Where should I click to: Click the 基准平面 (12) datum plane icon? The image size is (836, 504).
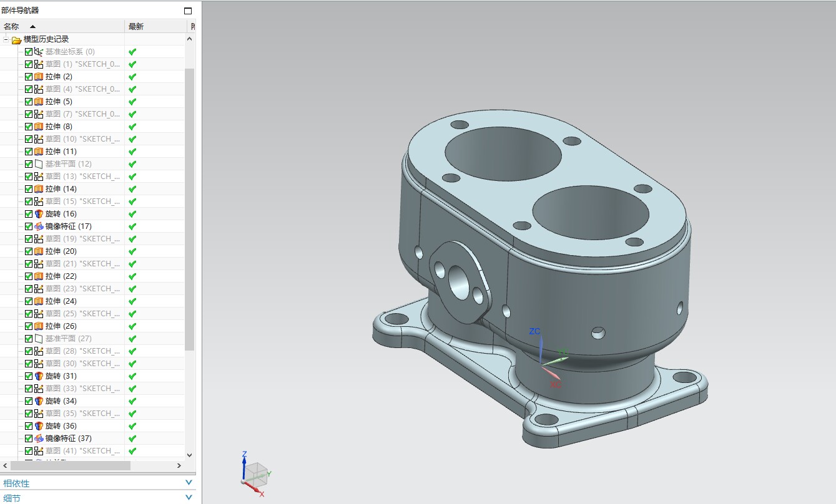tap(39, 164)
